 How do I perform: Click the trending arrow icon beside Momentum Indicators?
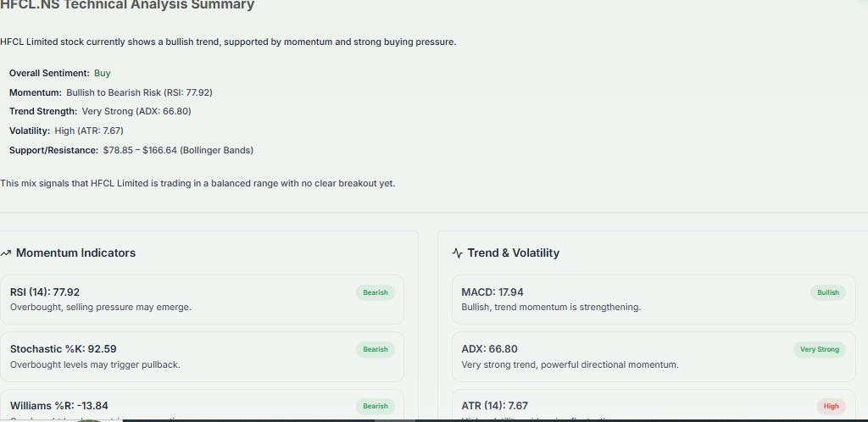pyautogui.click(x=6, y=253)
